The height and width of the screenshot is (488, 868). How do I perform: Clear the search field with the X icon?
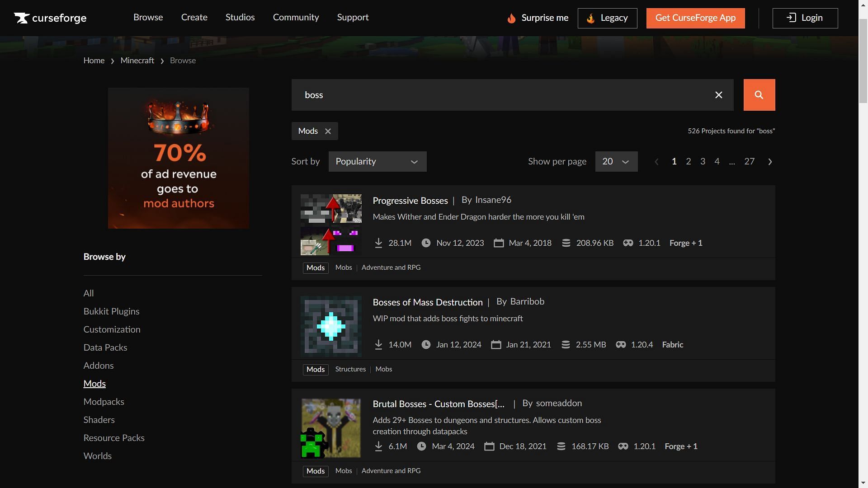(x=718, y=95)
